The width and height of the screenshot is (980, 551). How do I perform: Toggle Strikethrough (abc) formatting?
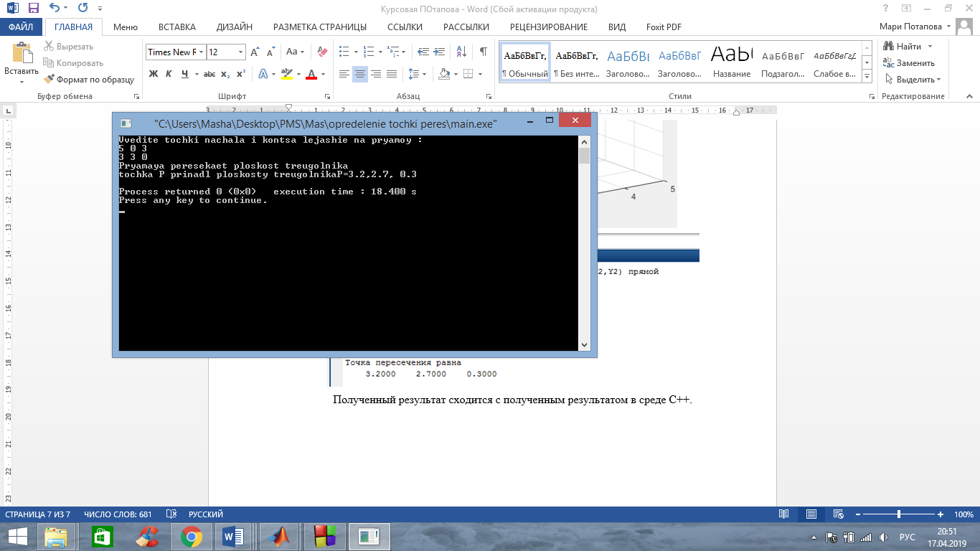pos(209,74)
